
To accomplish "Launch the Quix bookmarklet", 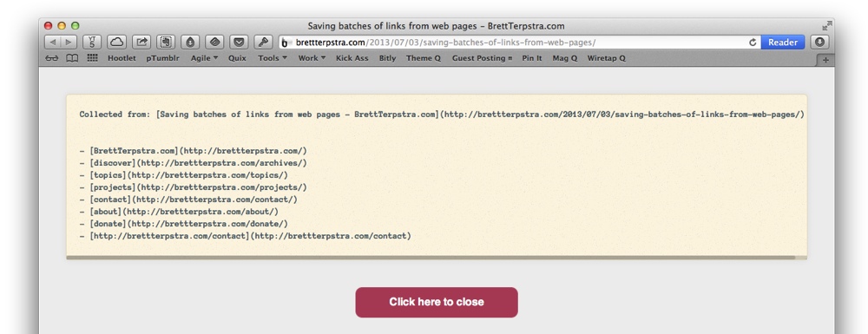I will point(238,58).
